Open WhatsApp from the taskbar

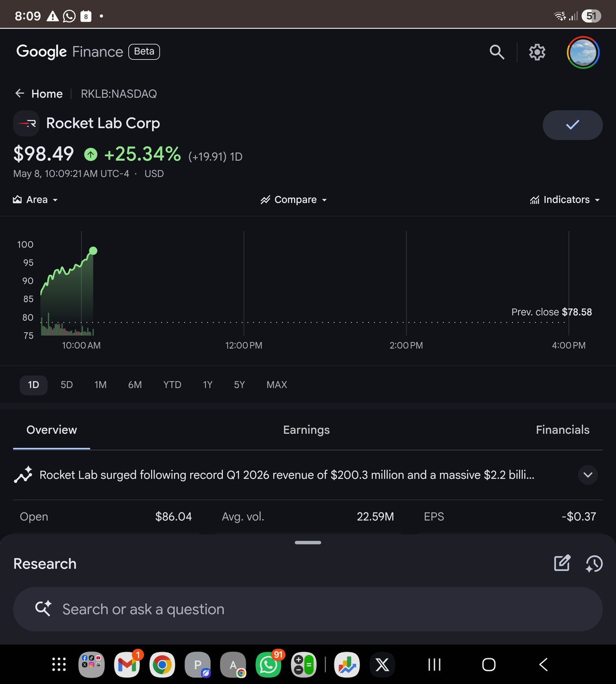[268, 665]
